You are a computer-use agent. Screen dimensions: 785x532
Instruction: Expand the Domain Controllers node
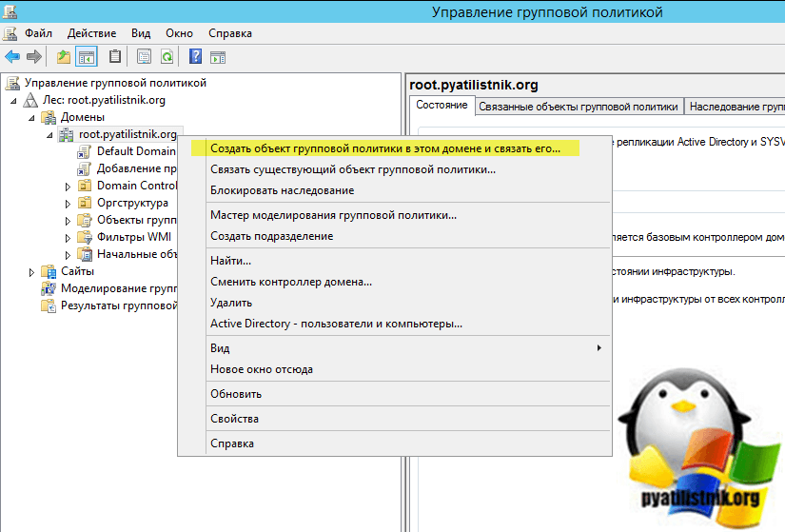[68, 187]
